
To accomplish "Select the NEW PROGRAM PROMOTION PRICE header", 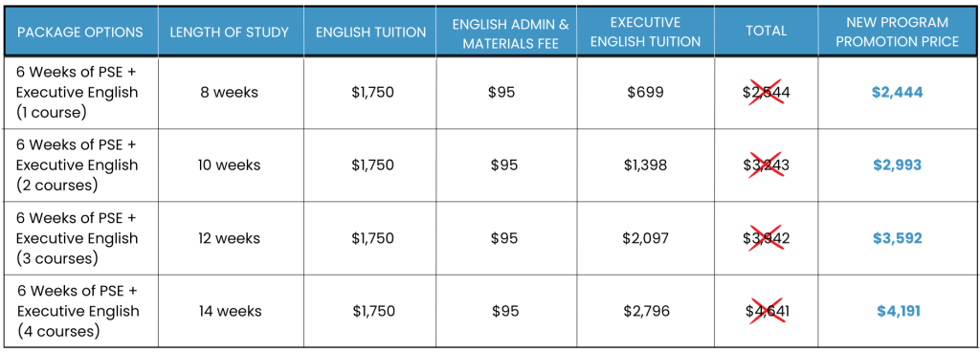I will coord(898,33).
